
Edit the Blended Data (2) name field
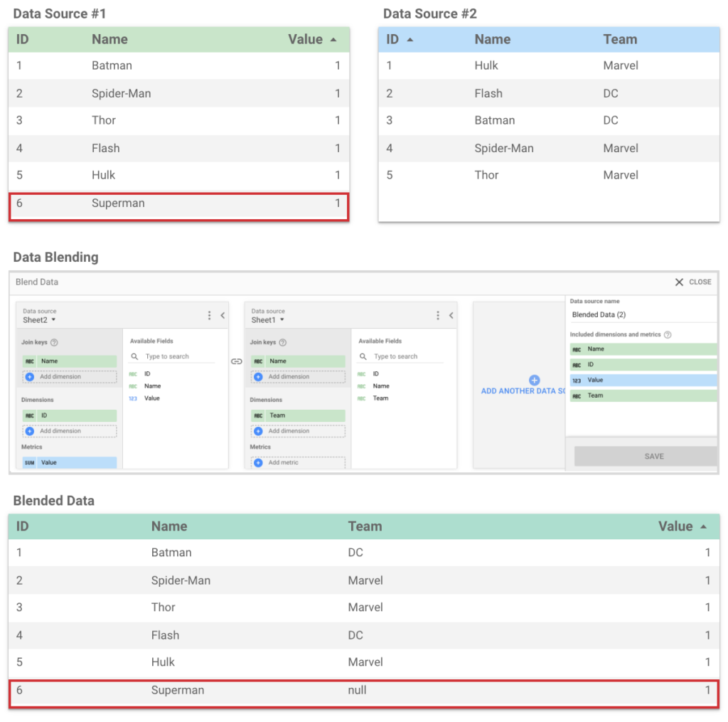(x=640, y=314)
